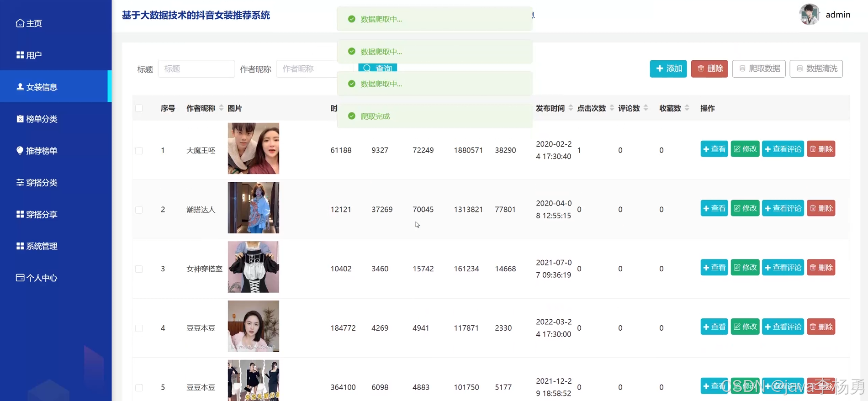Sort table by 点击次数 column arrows
This screenshot has height=401, width=868.
click(x=612, y=108)
